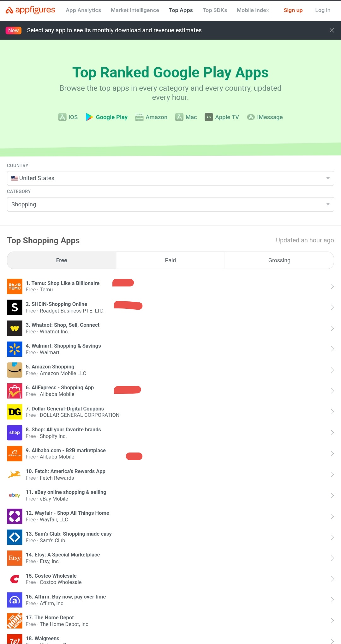Open the Category dropdown showing Shopping
Viewport: 341px width, 644px height.
pyautogui.click(x=170, y=204)
